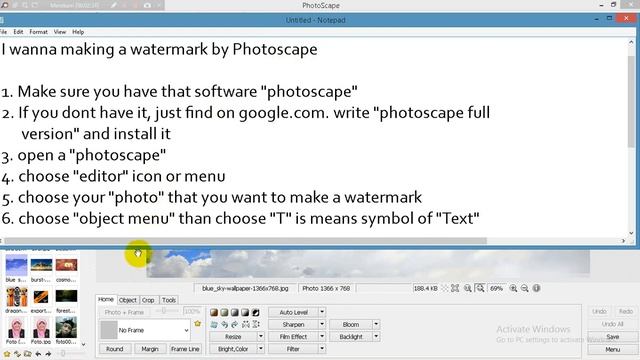Screen dimensions: 640x360
Task: Switch to the Object tab
Action: pyautogui.click(x=128, y=300)
